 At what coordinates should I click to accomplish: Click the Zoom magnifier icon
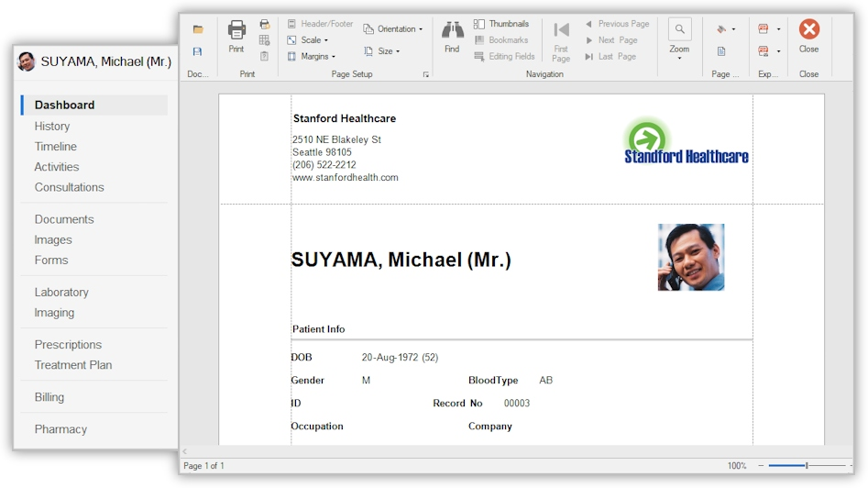(x=679, y=29)
